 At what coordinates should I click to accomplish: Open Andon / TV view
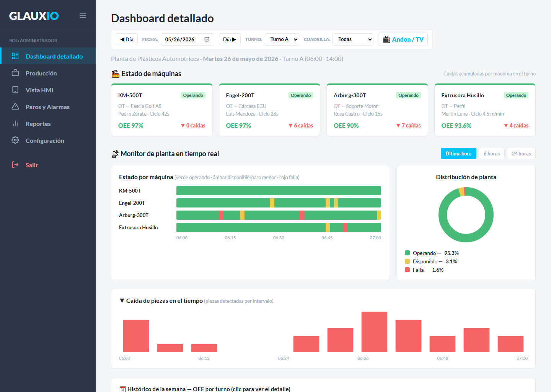coord(403,39)
